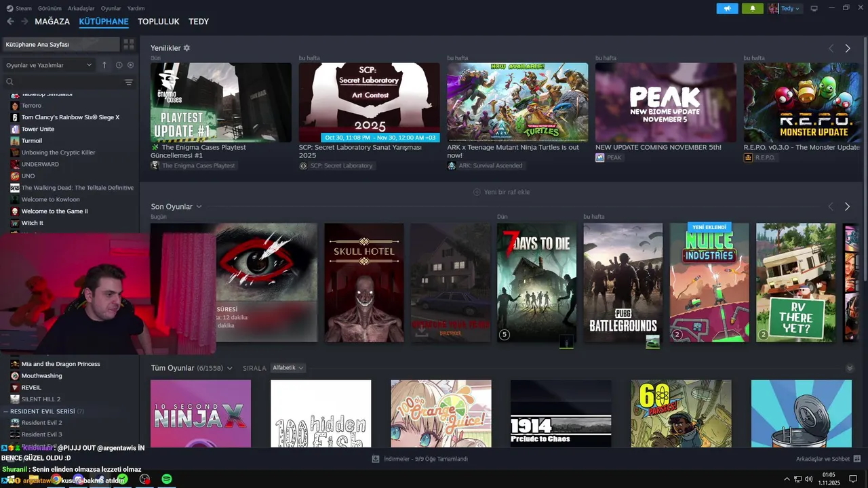Viewport: 868px width, 488px height.
Task: Open SKULL HOTEL game cover
Action: point(364,283)
